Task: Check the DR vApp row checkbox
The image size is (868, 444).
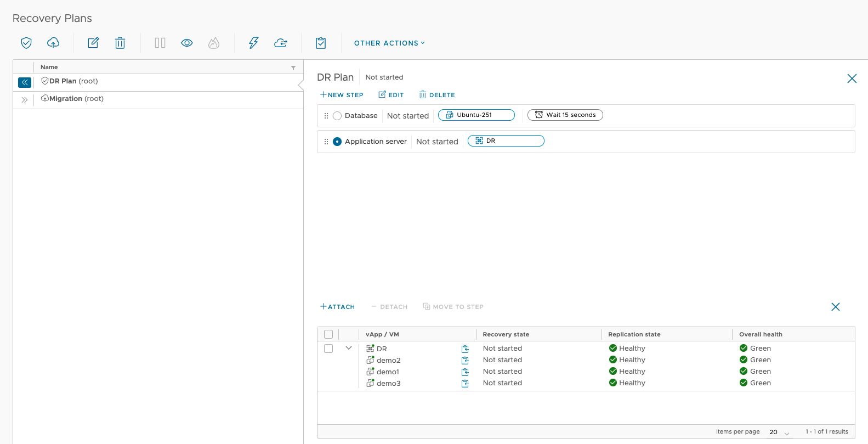Action: (x=328, y=349)
